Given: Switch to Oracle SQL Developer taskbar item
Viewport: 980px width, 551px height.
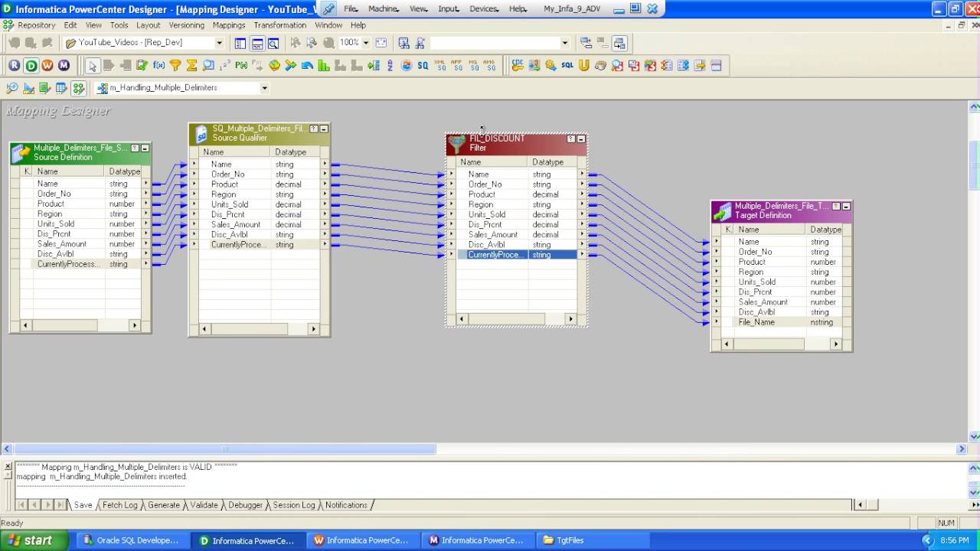Looking at the screenshot, I should (x=132, y=540).
